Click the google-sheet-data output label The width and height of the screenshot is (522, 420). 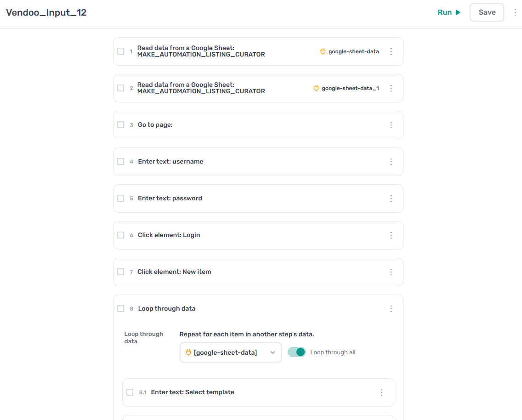[x=353, y=51]
